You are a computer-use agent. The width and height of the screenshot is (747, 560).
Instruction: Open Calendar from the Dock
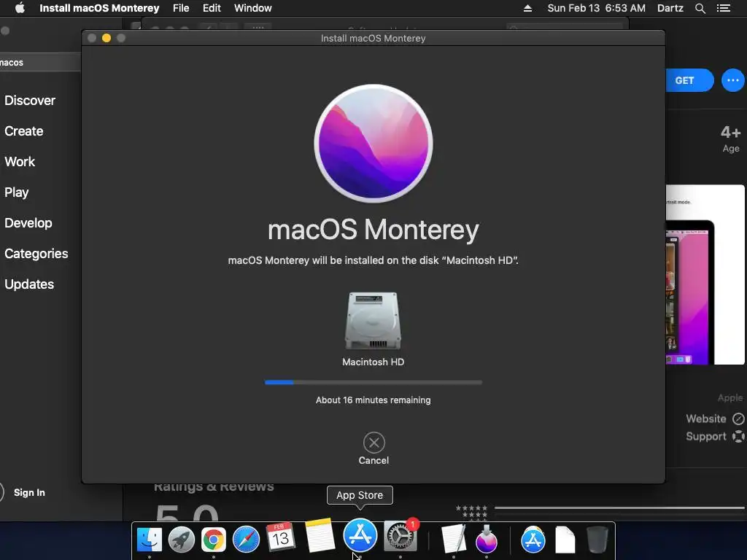point(280,537)
